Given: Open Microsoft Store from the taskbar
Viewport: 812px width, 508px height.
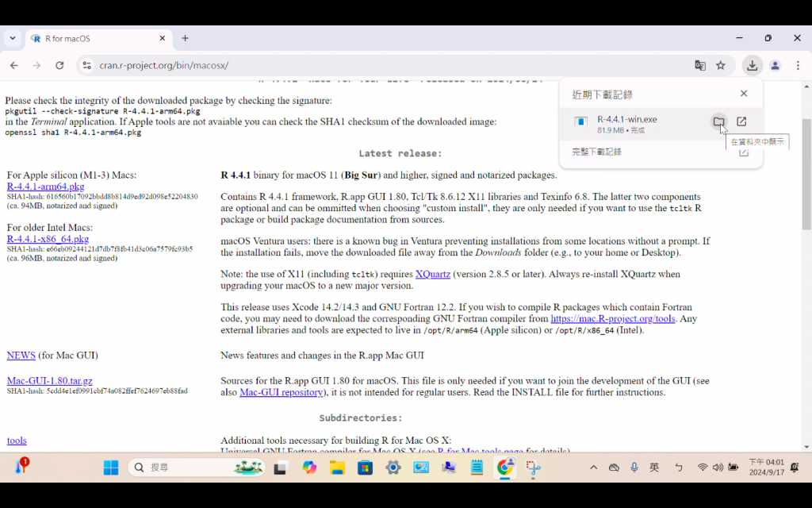Looking at the screenshot, I should tap(365, 468).
